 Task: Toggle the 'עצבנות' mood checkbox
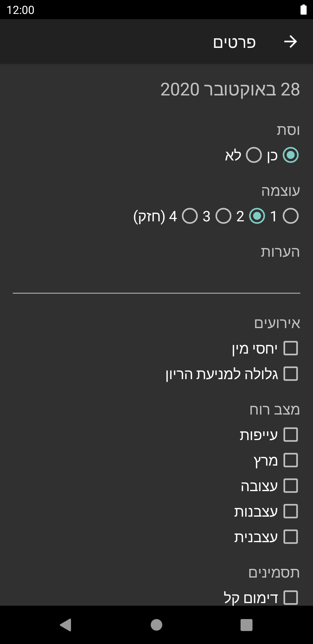pos(290,511)
